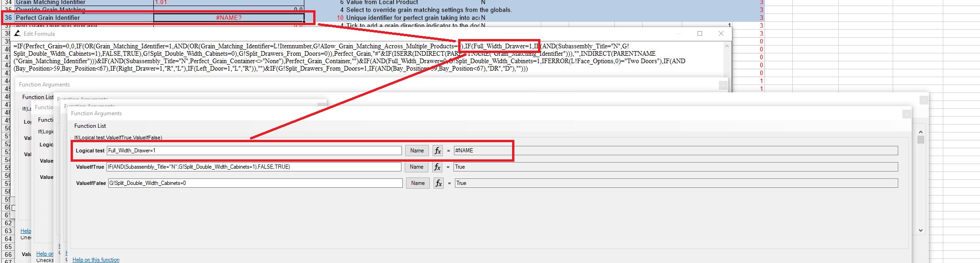980x263 pixels.
Task: Click the Logical test input field
Action: click(254, 151)
